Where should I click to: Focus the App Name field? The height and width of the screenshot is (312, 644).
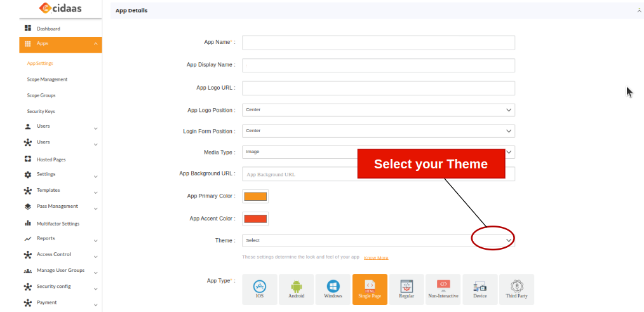379,43
